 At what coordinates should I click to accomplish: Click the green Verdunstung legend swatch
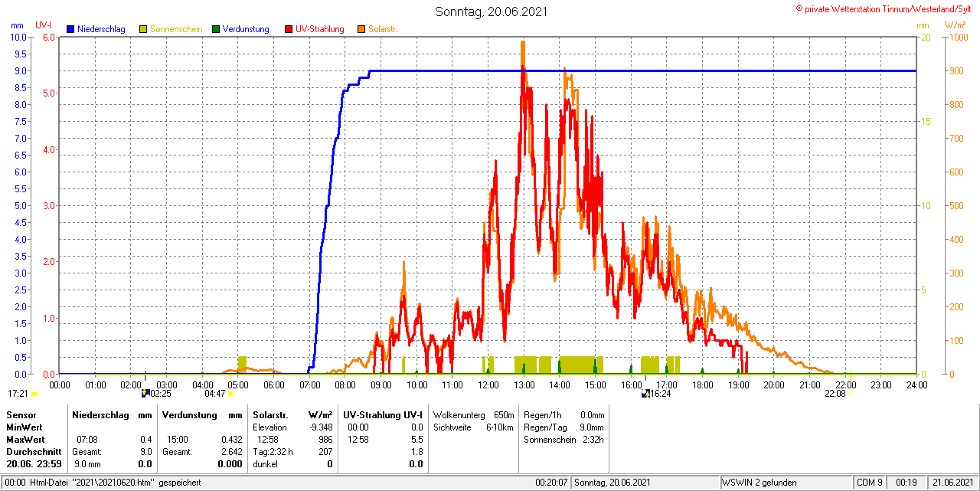click(x=216, y=29)
